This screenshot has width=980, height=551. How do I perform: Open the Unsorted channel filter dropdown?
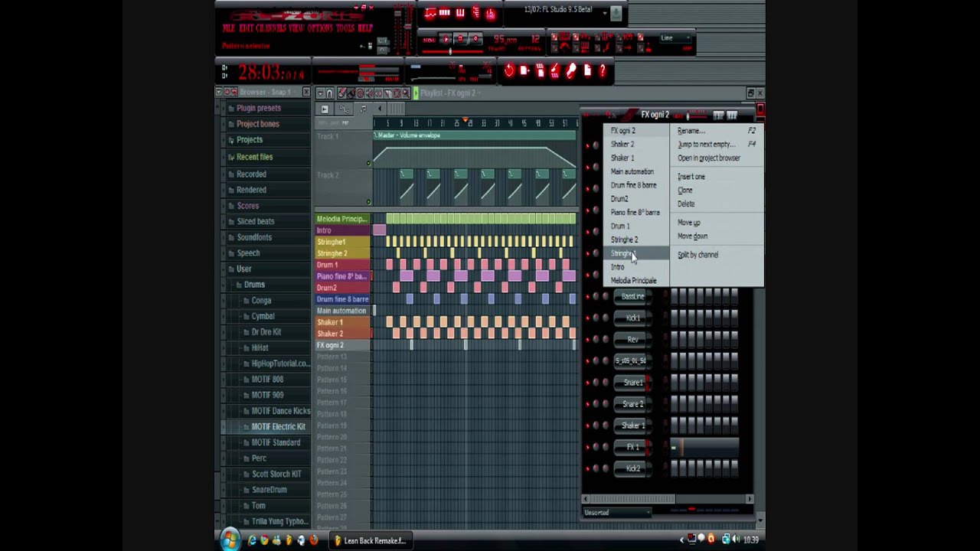coord(617,512)
